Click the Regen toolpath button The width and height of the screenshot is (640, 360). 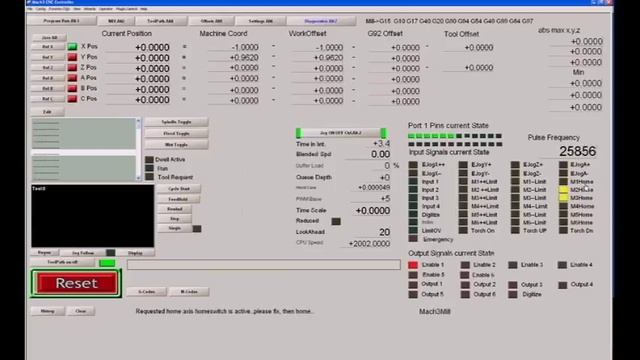[44, 253]
